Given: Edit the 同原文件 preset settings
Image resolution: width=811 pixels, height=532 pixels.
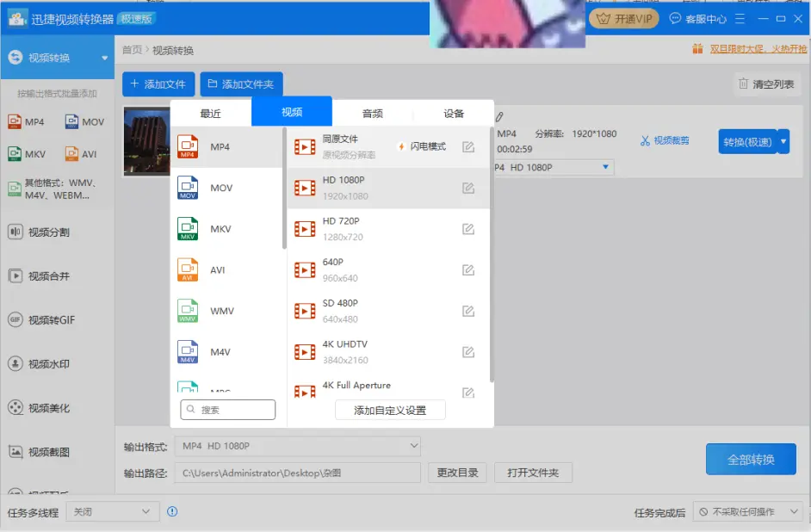Looking at the screenshot, I should tap(468, 147).
